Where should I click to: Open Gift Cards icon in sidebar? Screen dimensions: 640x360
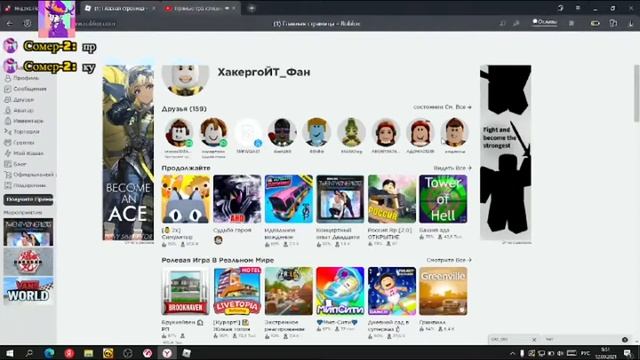coord(7,185)
